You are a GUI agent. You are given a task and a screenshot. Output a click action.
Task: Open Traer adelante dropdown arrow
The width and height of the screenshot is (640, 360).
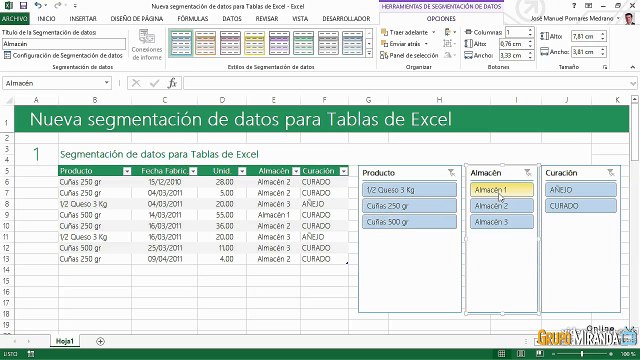433,32
